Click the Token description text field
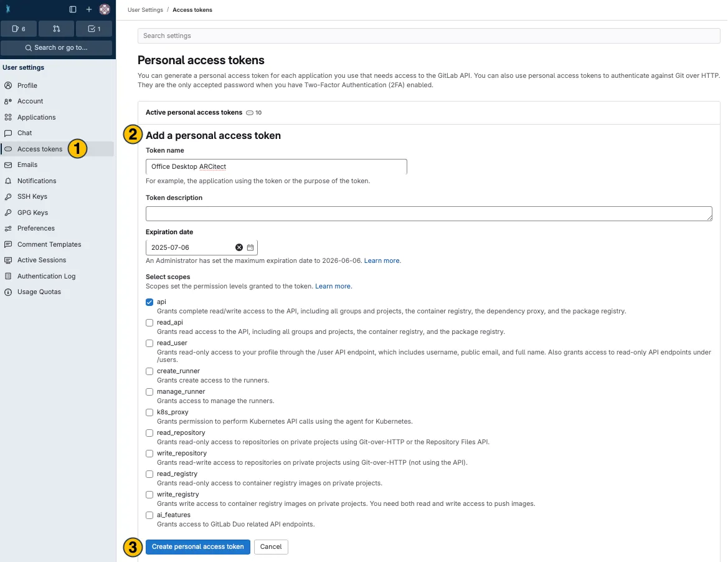The image size is (728, 562). coord(428,214)
